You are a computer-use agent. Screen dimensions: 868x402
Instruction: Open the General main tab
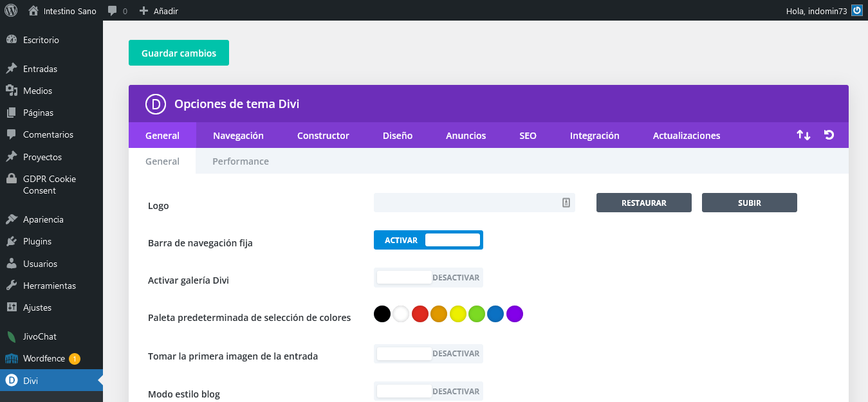(162, 135)
